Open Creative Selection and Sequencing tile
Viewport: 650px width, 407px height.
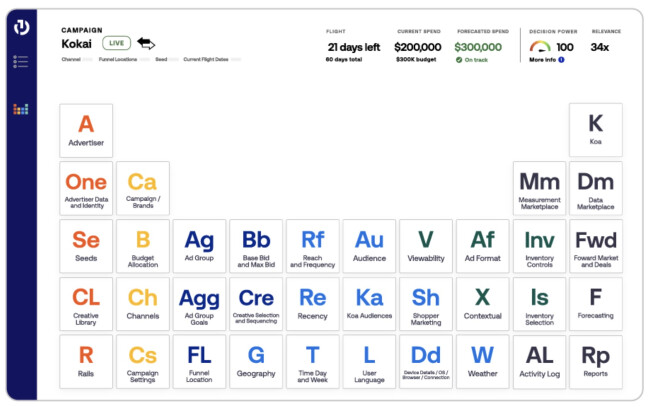tap(256, 304)
